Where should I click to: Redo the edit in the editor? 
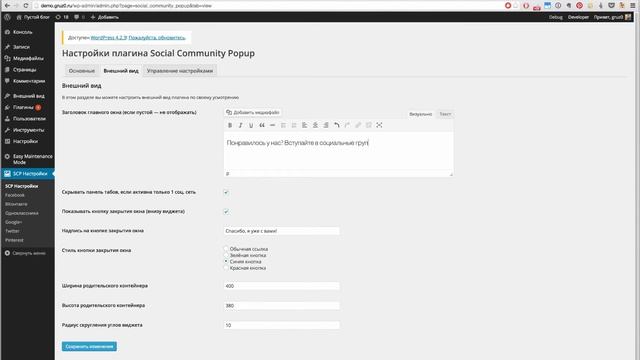347,125
